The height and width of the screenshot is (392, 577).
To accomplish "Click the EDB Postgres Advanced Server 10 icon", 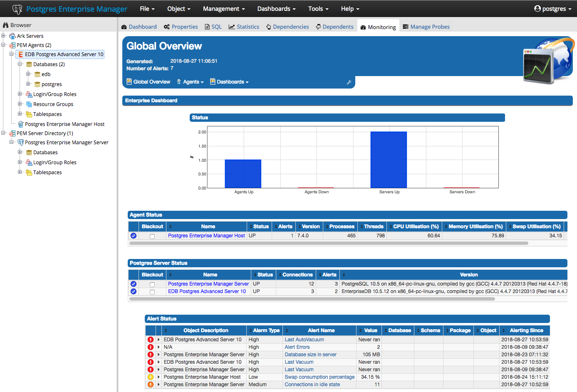I will point(20,54).
